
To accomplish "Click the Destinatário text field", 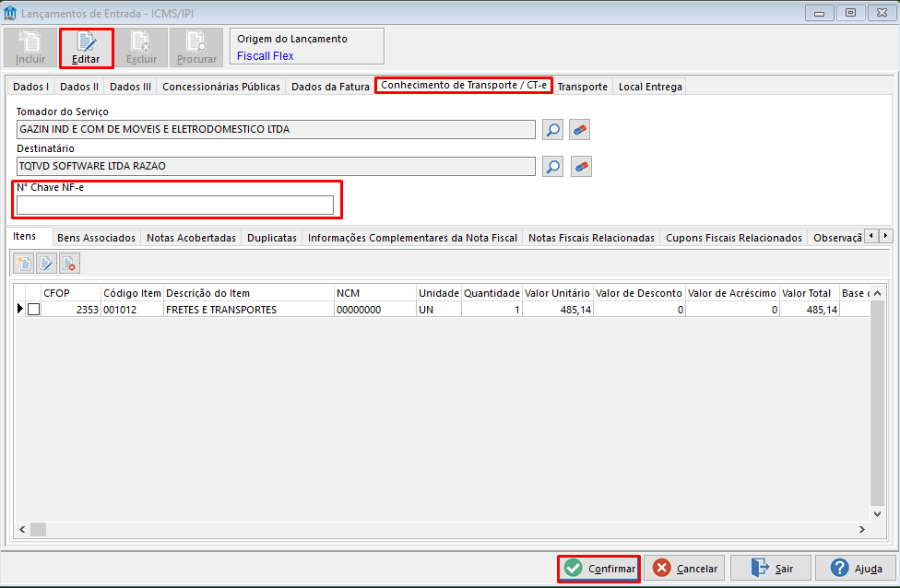I will tap(276, 167).
